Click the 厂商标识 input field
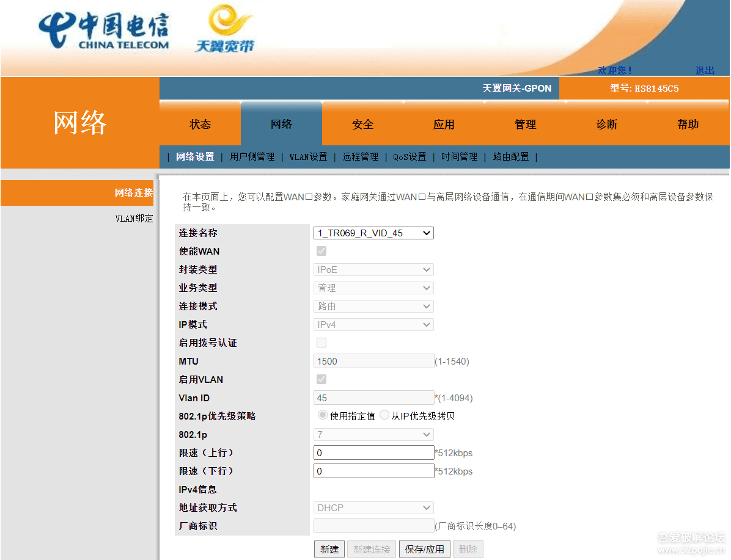Viewport: 731px width, 560px height. pyautogui.click(x=374, y=526)
